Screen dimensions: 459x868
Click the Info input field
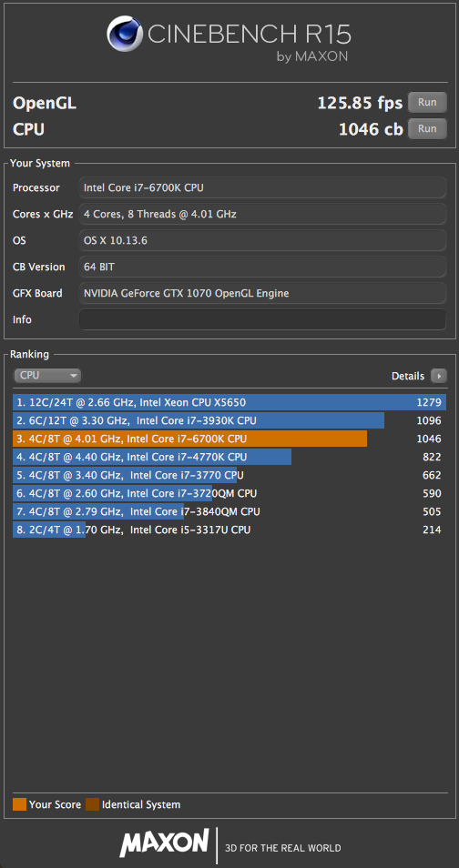tap(262, 319)
